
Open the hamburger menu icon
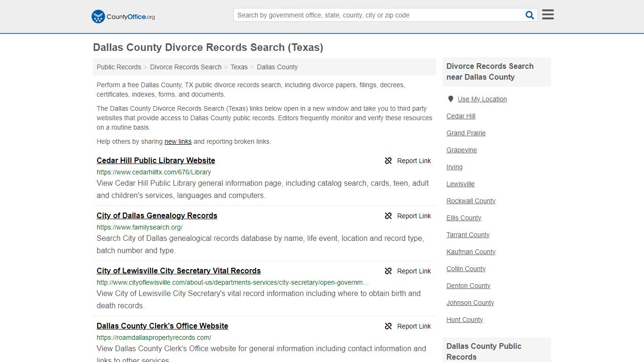[x=548, y=15]
